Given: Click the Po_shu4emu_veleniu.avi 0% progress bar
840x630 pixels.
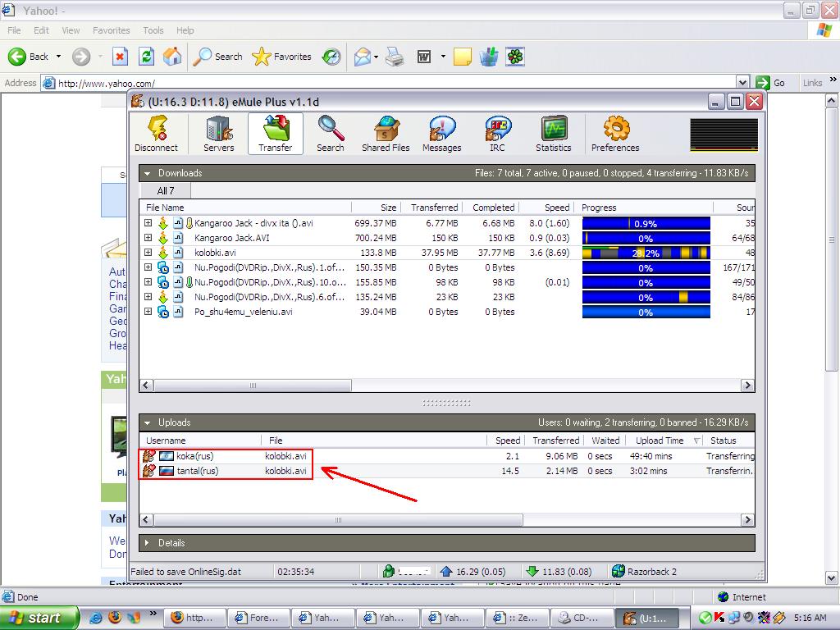Looking at the screenshot, I should (646, 312).
